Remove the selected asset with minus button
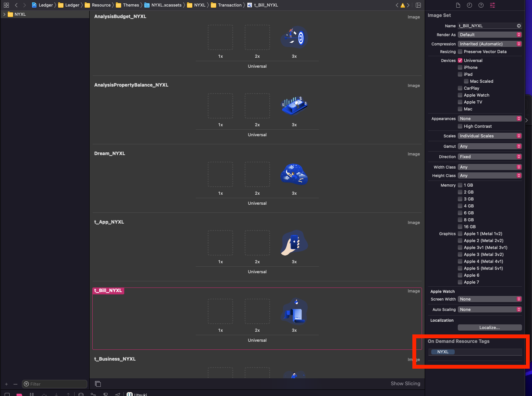532x396 pixels. pyautogui.click(x=15, y=384)
